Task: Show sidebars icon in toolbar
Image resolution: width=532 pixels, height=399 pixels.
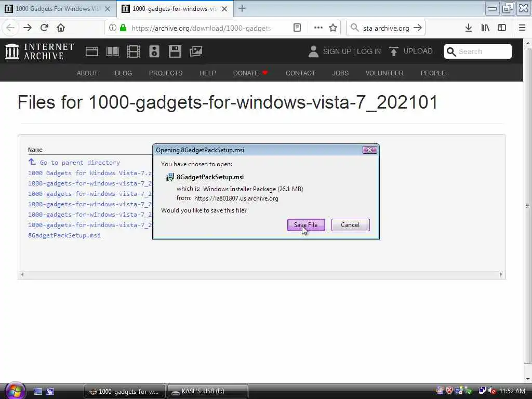Action: point(502,28)
